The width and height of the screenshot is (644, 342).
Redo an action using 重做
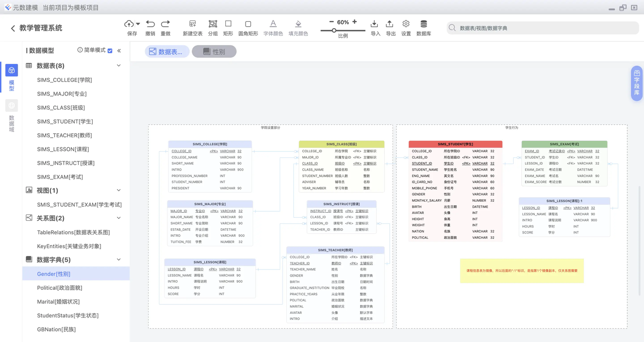[x=165, y=24]
